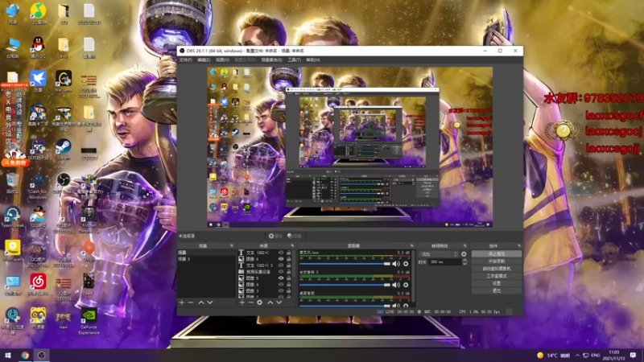Open the Windows Start button
644x362 pixels.
click(7, 355)
